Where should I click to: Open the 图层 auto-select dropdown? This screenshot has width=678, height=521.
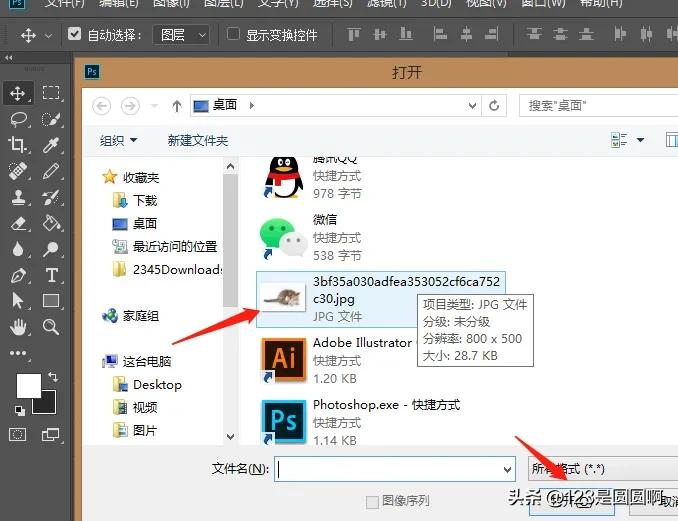[x=182, y=35]
